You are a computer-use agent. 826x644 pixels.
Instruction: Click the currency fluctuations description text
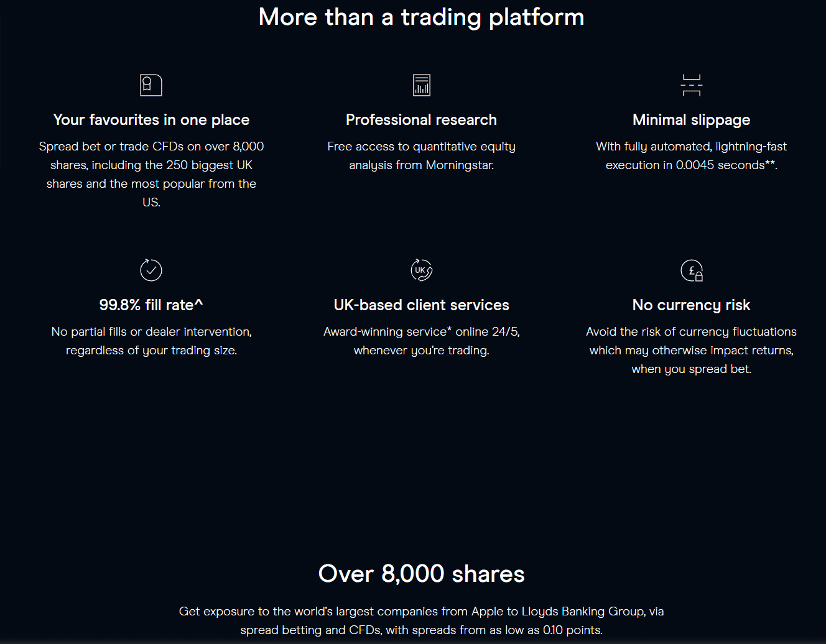(x=692, y=350)
